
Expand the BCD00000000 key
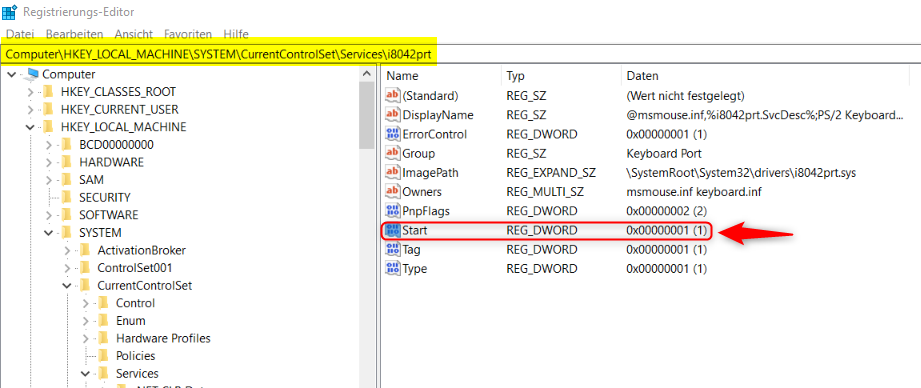pyautogui.click(x=49, y=145)
